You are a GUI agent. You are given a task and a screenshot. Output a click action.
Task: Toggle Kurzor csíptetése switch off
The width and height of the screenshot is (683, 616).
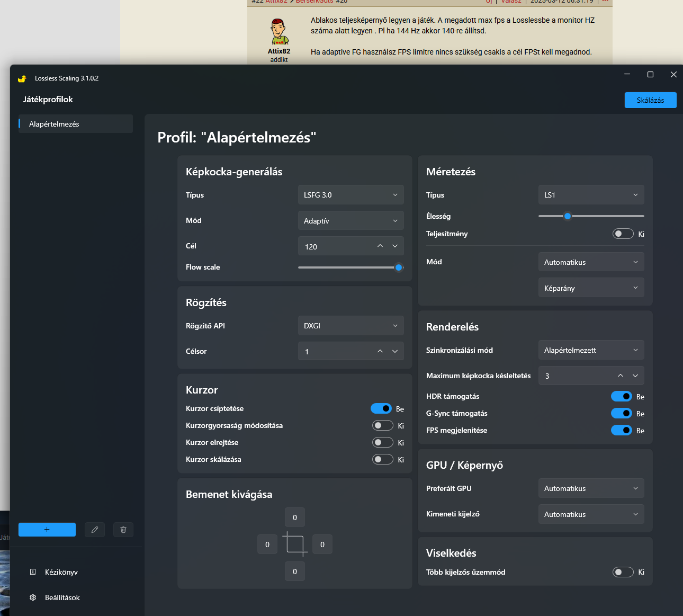point(381,408)
